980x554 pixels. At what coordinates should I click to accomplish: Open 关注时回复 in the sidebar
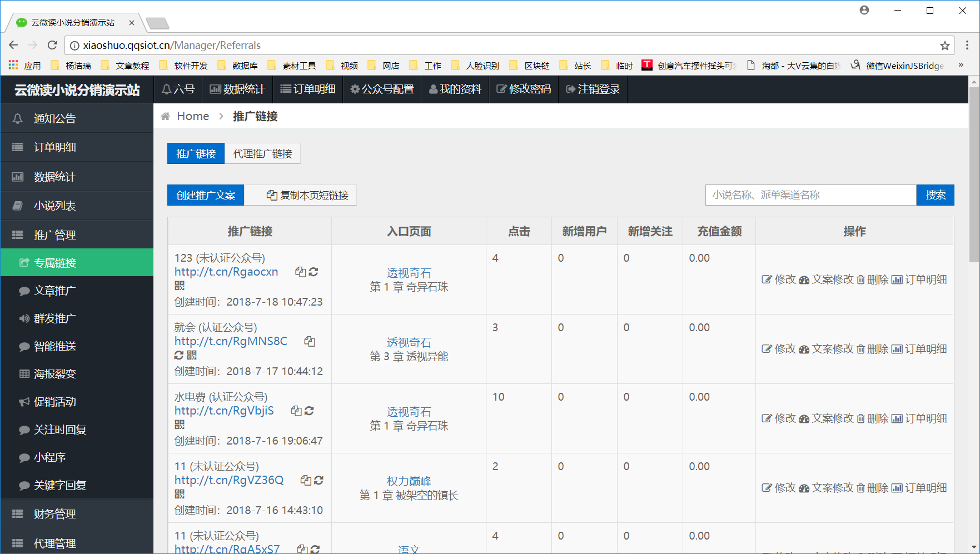point(77,429)
